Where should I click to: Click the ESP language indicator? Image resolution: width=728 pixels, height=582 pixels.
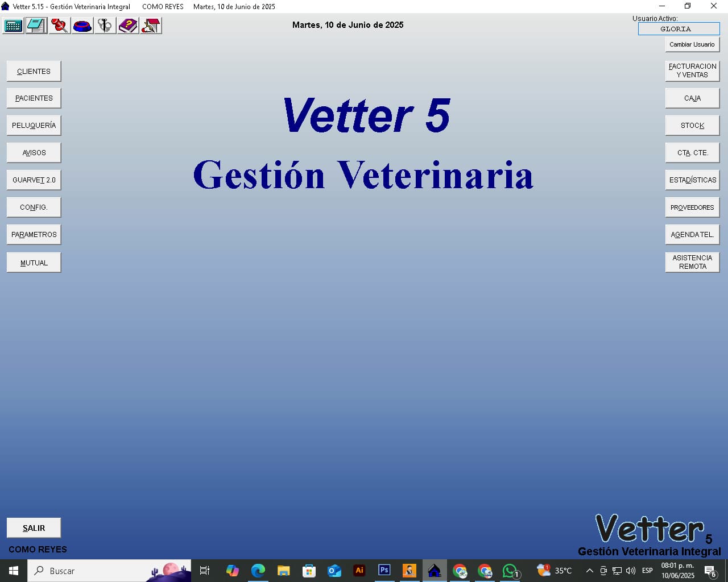(647, 571)
